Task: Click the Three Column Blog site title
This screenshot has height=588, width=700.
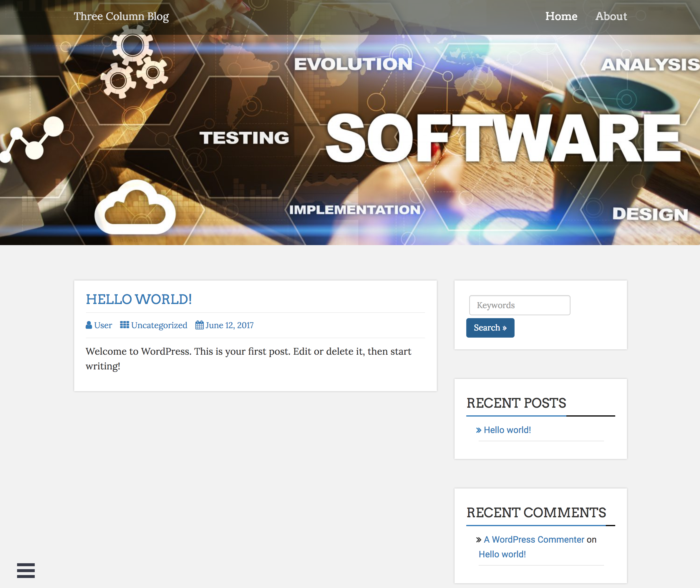Action: [x=121, y=16]
